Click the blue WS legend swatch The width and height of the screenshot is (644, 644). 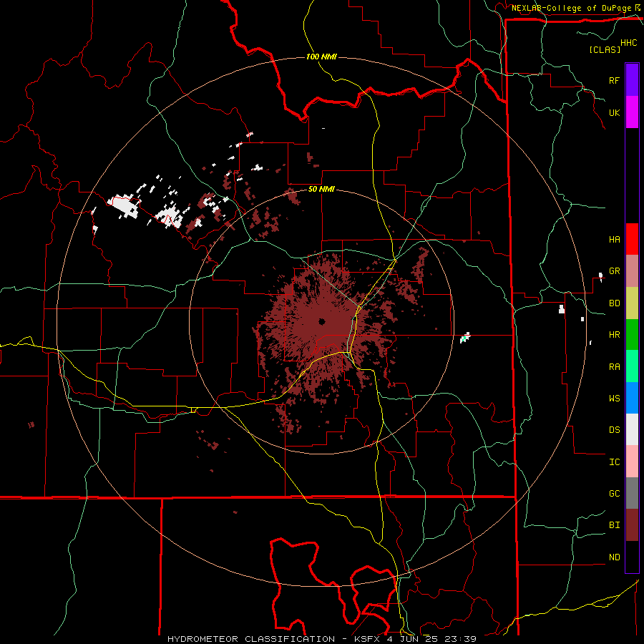point(632,398)
